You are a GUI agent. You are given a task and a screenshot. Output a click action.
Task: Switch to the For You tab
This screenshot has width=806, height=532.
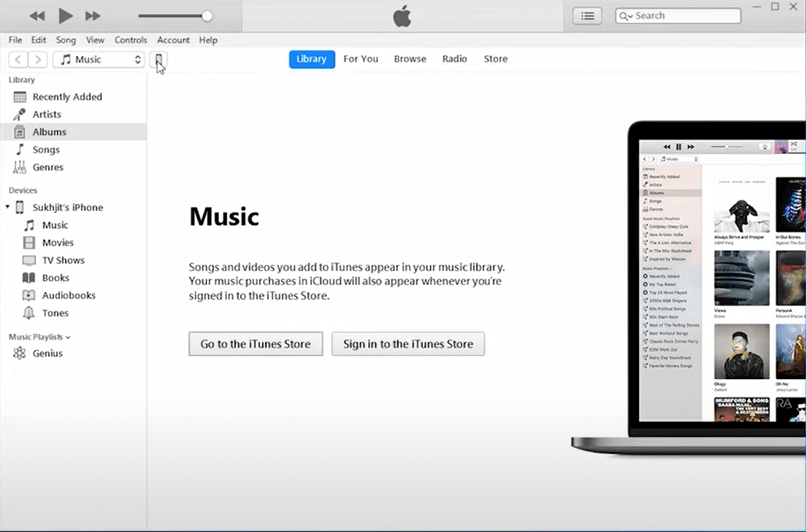361,59
